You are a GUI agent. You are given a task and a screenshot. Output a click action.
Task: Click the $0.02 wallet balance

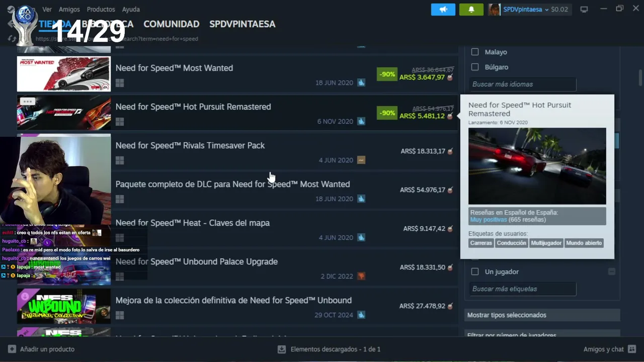(559, 10)
